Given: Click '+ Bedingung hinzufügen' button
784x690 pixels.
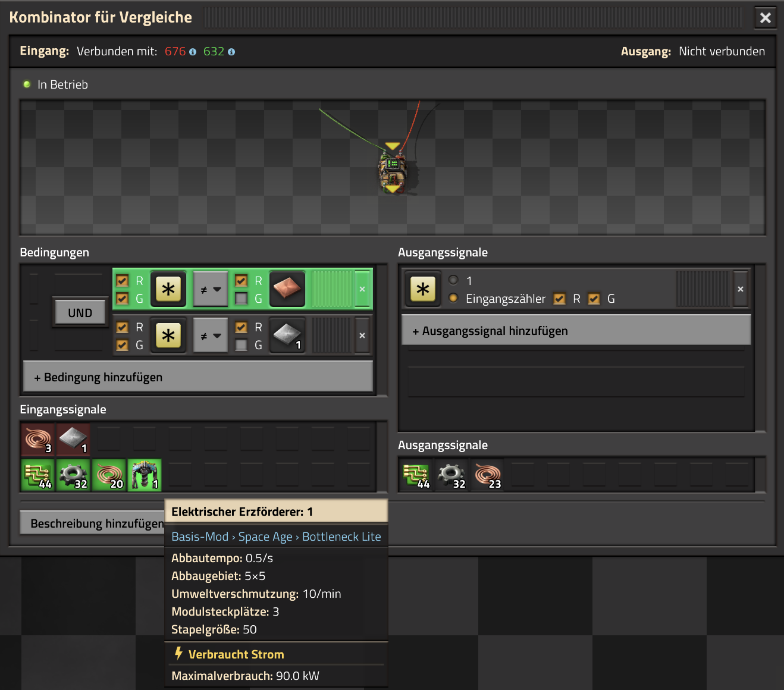Looking at the screenshot, I should 198,377.
